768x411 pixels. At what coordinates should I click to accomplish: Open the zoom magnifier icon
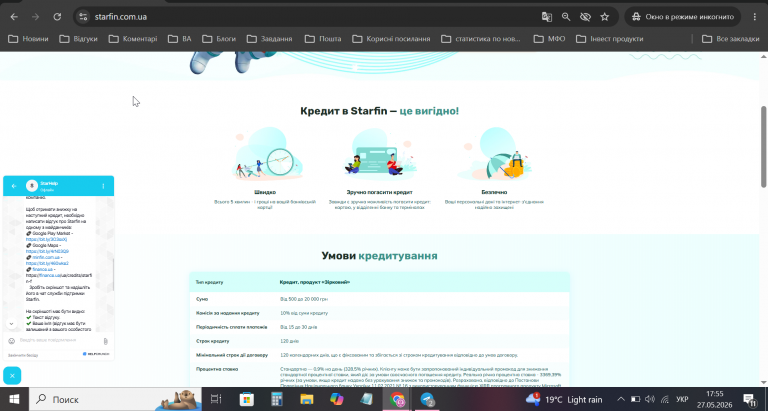tap(566, 17)
